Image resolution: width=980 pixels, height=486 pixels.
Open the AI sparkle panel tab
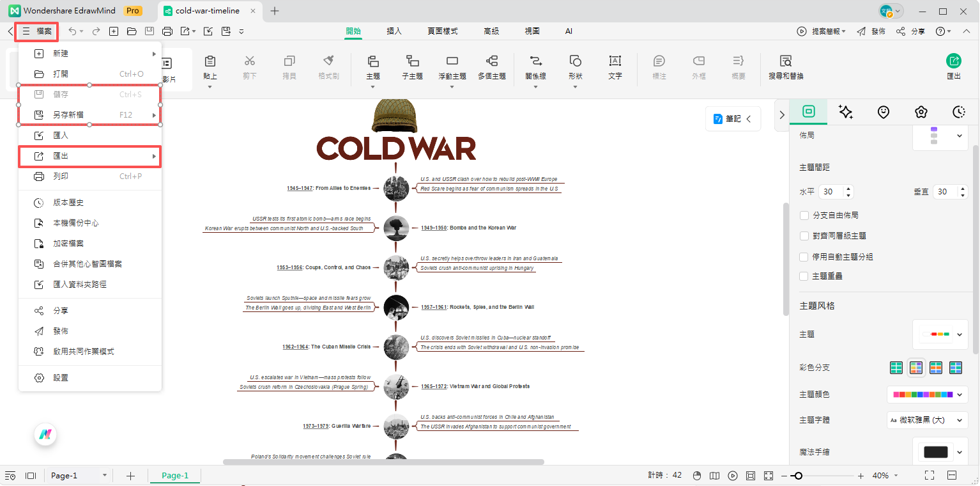846,112
